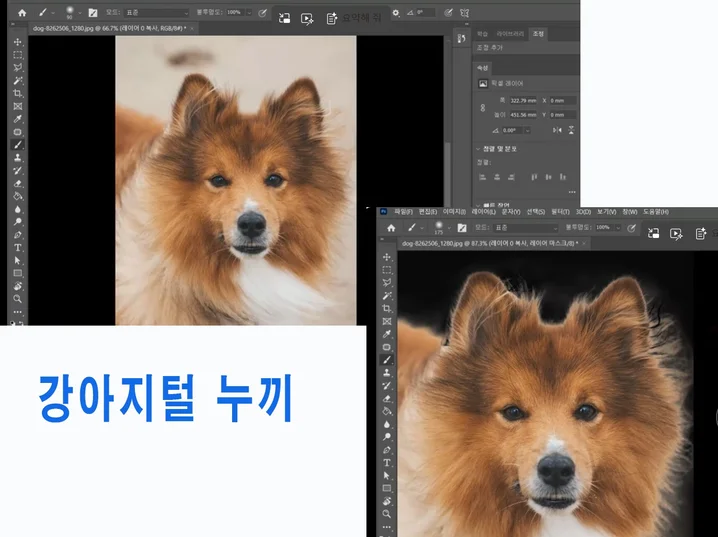Close the 66.7% document tab

click(x=192, y=28)
